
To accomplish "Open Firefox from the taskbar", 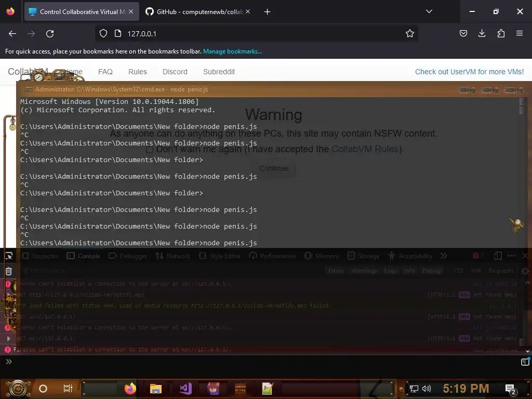I will 130,389.
